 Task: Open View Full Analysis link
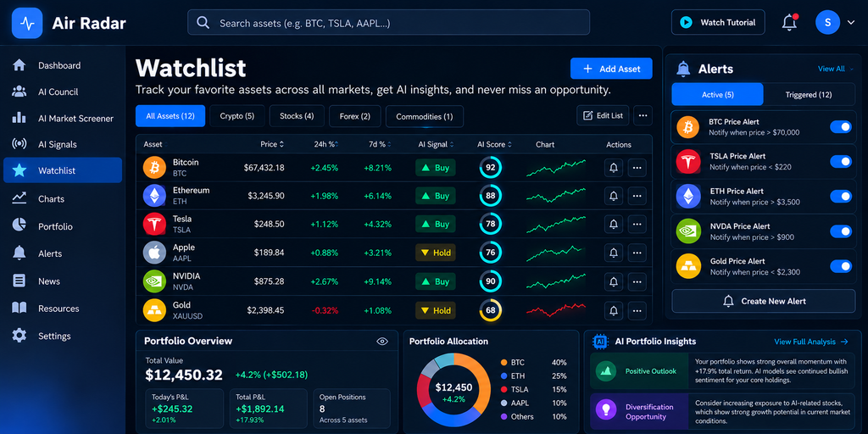pyautogui.click(x=811, y=342)
